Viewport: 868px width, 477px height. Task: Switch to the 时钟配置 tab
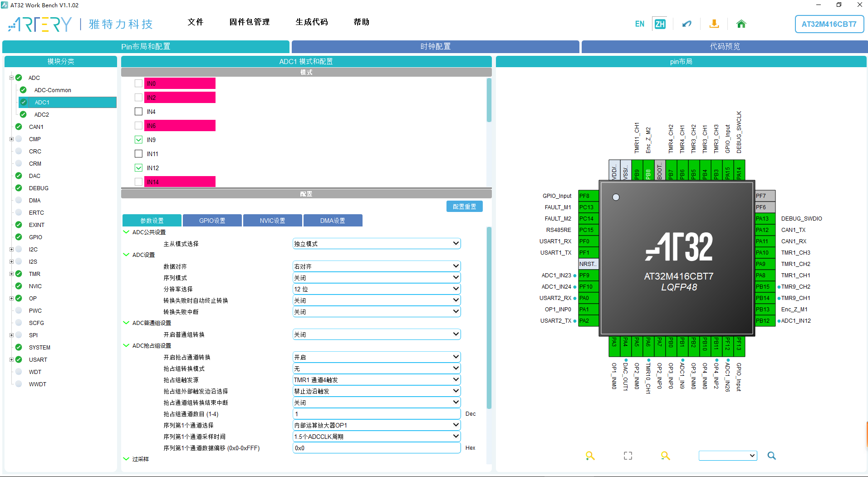tap(436, 46)
